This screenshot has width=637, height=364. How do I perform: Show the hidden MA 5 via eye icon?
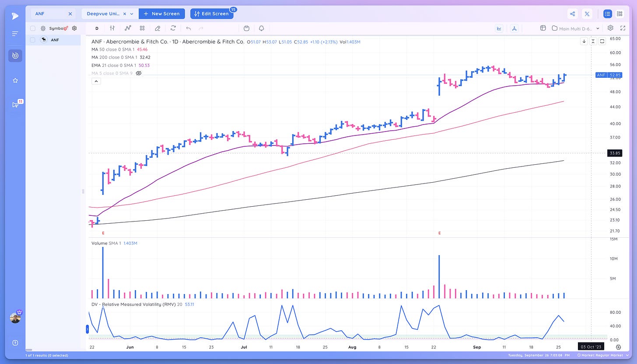pyautogui.click(x=139, y=73)
